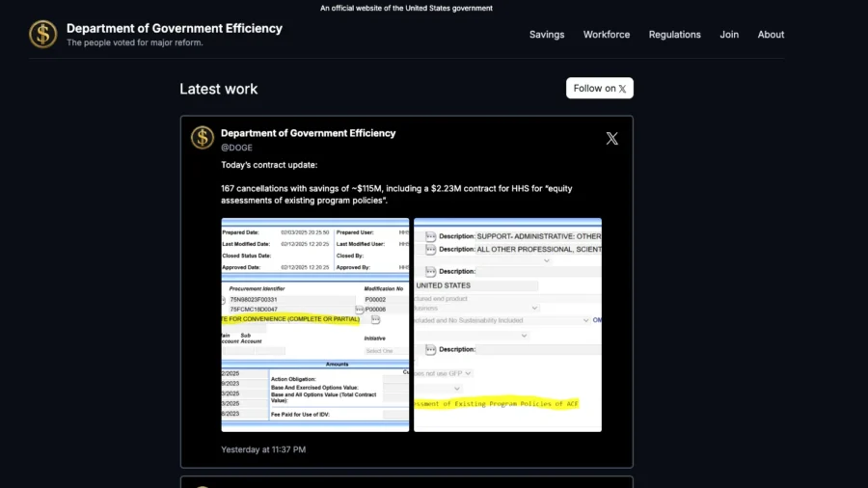Click 'The people voted for major reform.' tagline
The height and width of the screenshot is (488, 868).
click(x=134, y=42)
